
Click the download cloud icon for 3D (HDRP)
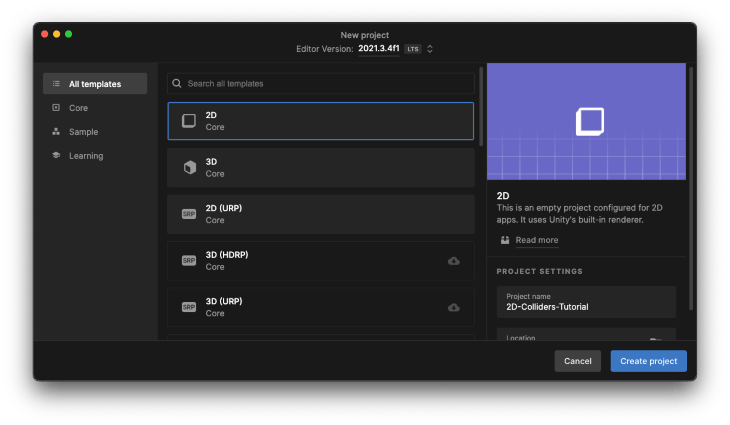(x=454, y=261)
